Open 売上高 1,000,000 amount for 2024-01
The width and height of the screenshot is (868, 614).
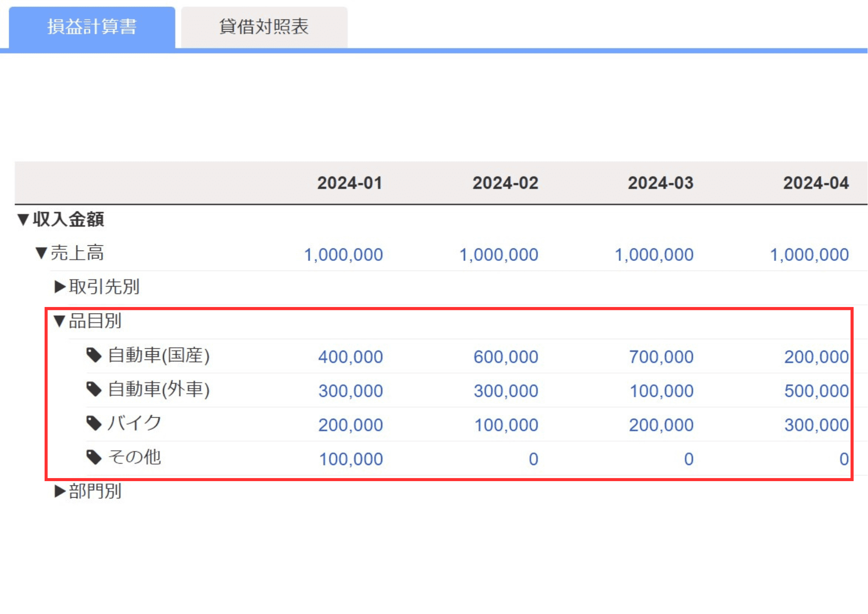[x=343, y=255]
